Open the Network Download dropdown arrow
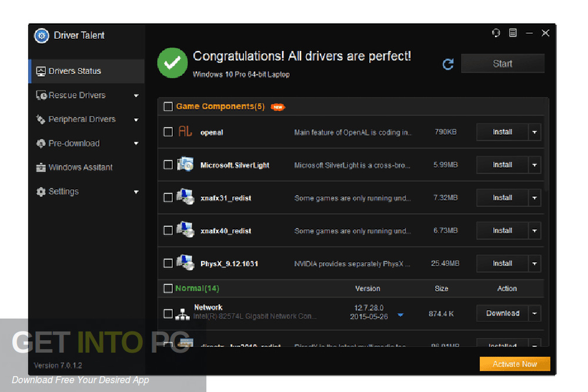The image size is (588, 392). point(534,313)
